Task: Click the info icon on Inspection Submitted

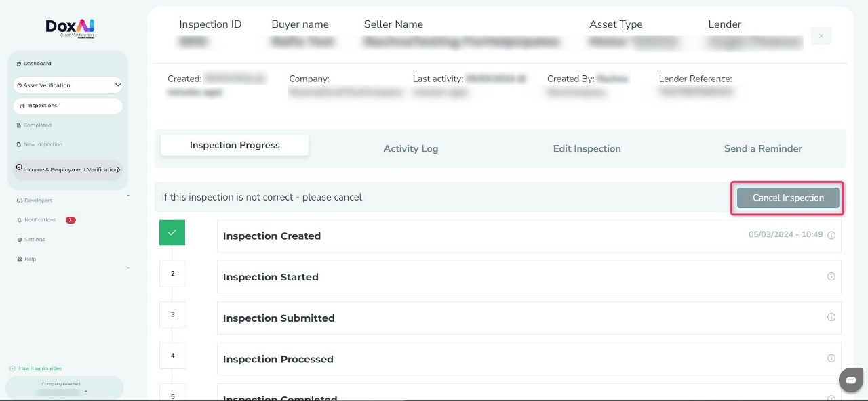Action: 831,317
